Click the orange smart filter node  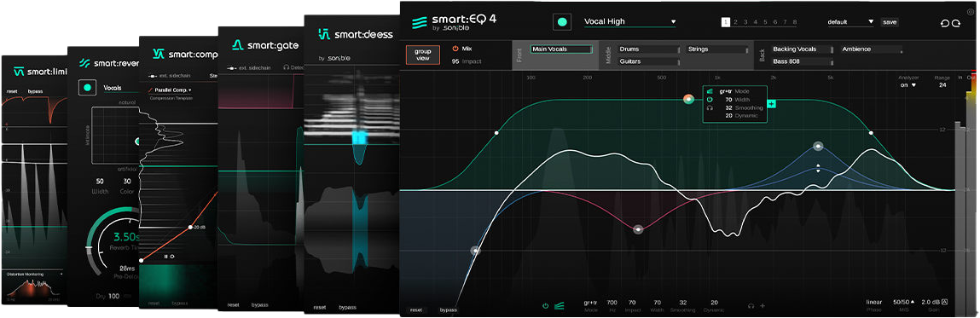(688, 99)
